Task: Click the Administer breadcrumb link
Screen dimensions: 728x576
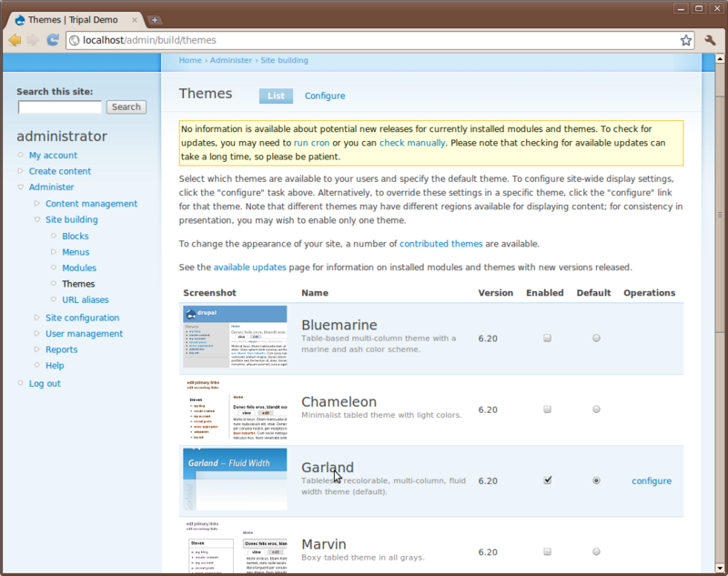Action: pos(231,60)
